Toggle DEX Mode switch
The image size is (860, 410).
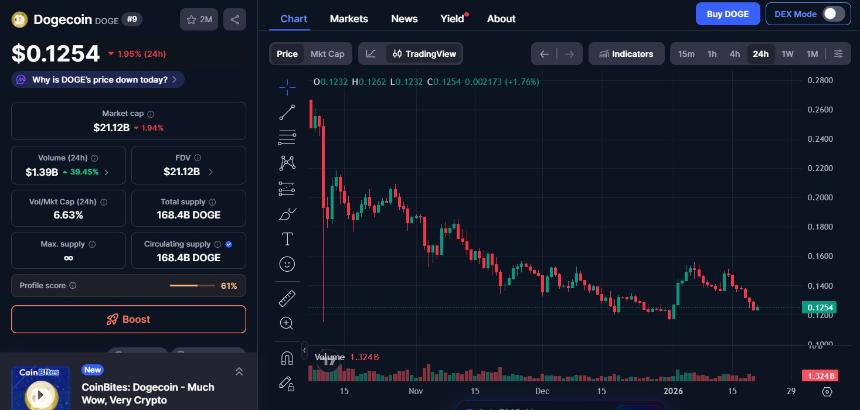click(x=807, y=14)
